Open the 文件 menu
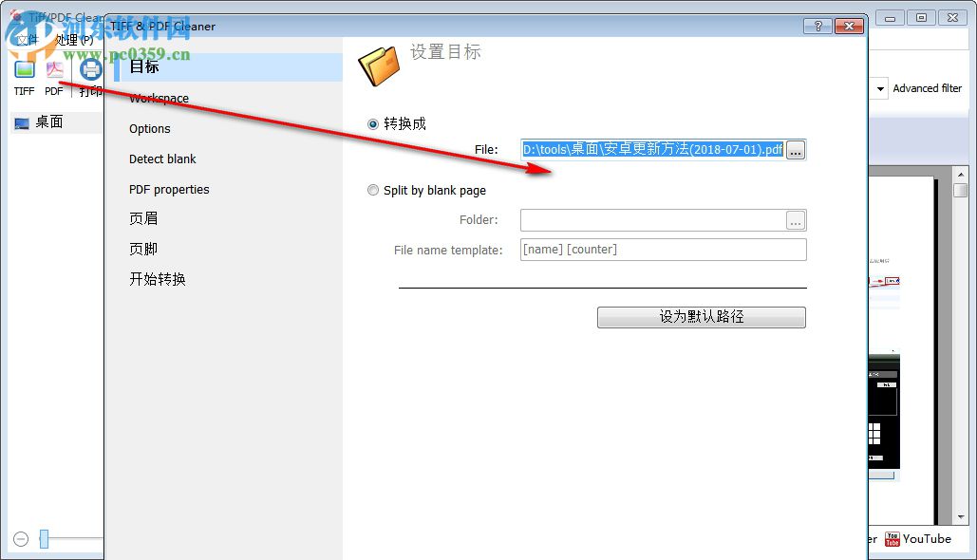Screen dimensions: 977x560 pyautogui.click(x=28, y=40)
